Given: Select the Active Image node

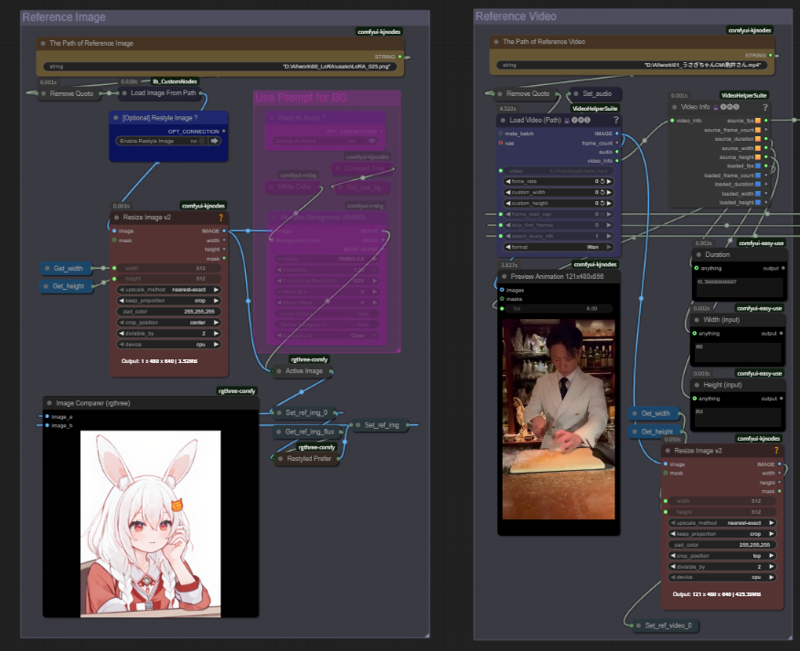Looking at the screenshot, I should 303,371.
